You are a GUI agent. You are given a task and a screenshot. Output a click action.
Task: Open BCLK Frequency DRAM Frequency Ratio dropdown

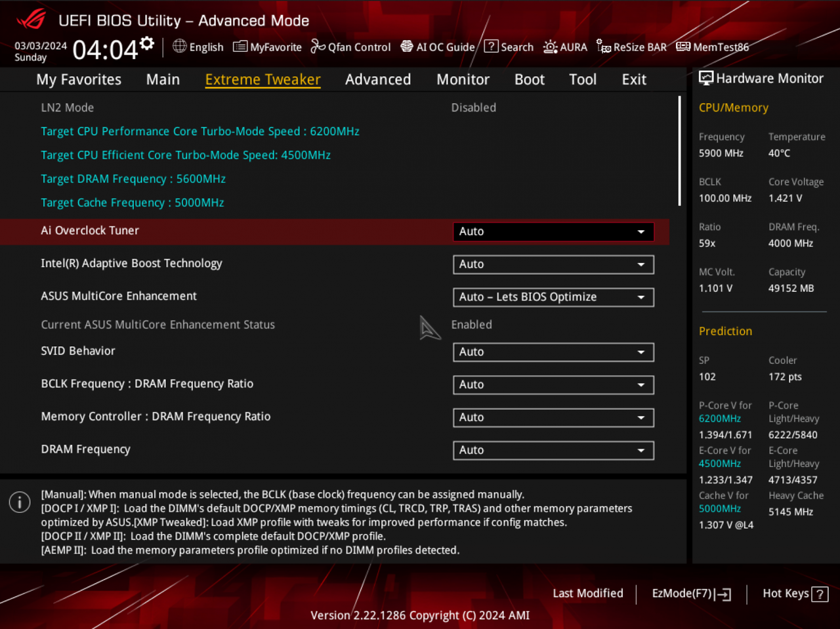(x=553, y=385)
